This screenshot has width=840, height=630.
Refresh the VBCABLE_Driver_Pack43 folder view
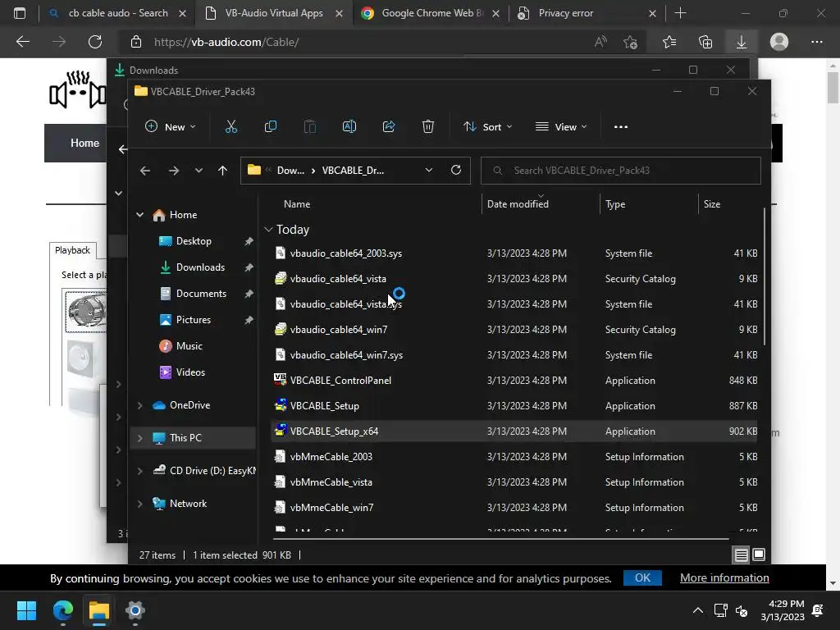(x=456, y=170)
